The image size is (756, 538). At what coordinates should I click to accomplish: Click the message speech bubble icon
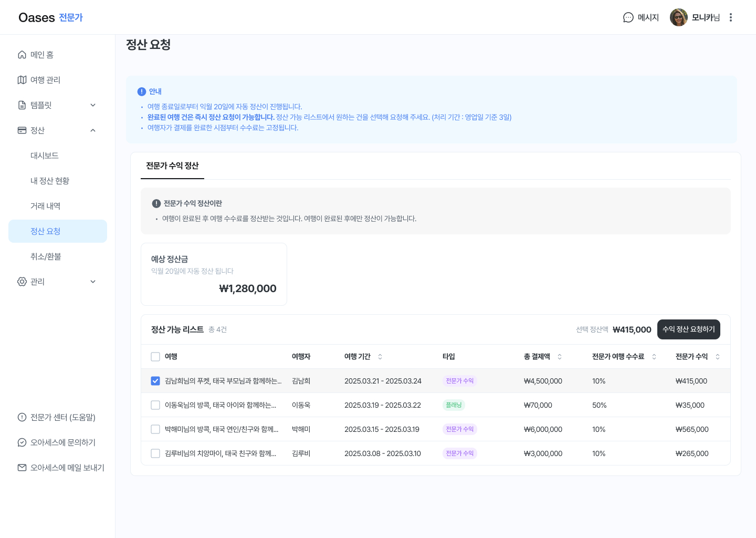tap(628, 17)
